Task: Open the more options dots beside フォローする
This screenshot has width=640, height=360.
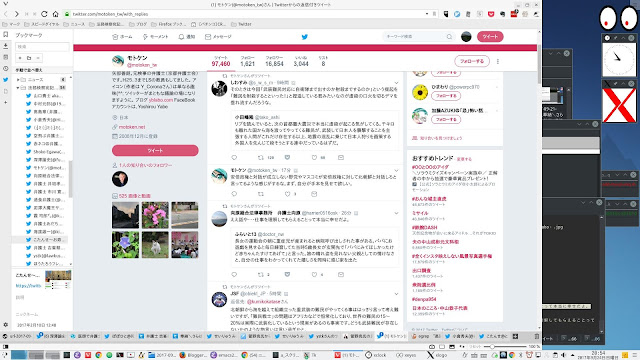Action: (x=498, y=62)
